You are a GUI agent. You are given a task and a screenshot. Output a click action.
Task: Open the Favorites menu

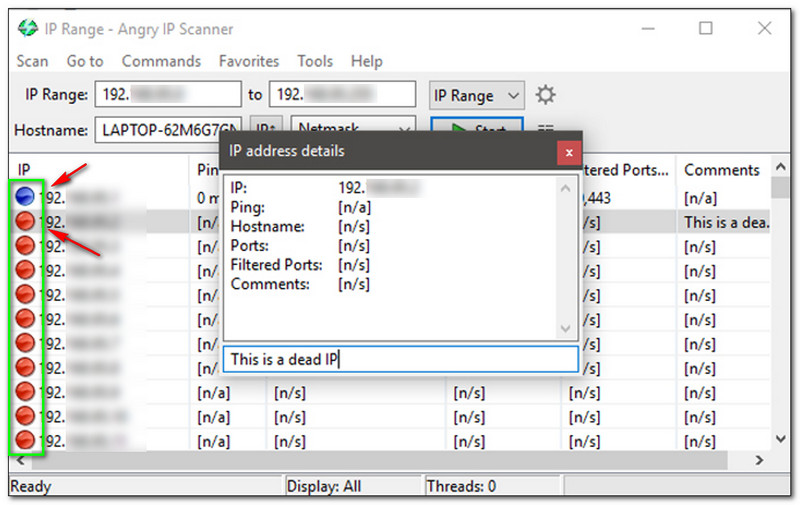[249, 61]
